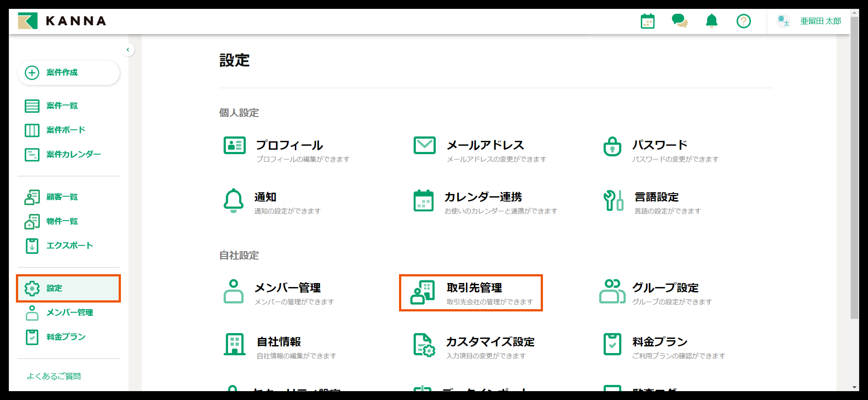
Task: Select 案件ボード in the sidebar
Action: tap(65, 130)
